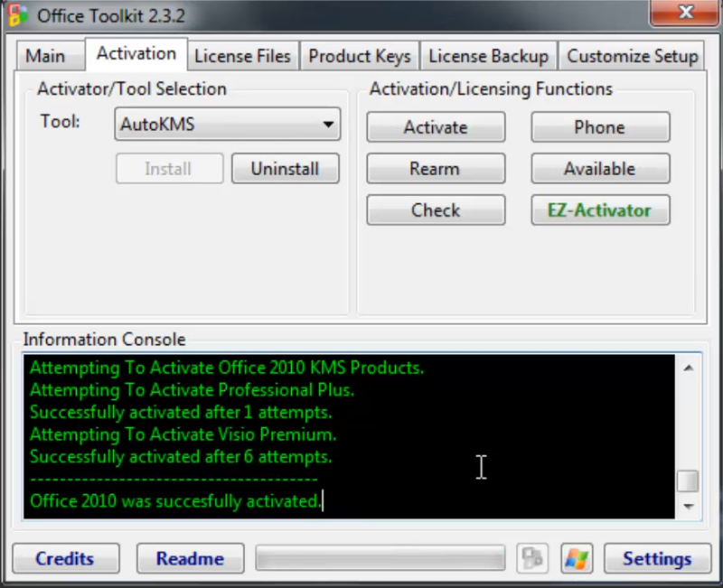Image resolution: width=723 pixels, height=588 pixels.
Task: Click the Windows logo icon button
Action: coord(577,558)
